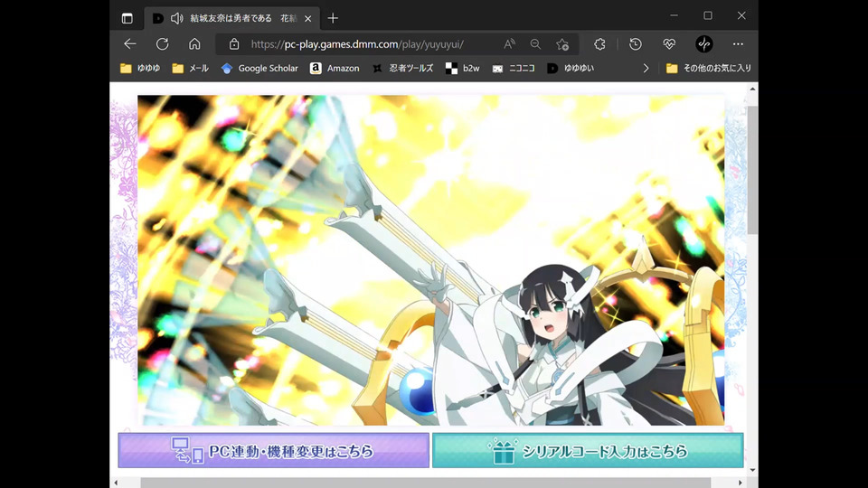Viewport: 868px width, 488px height.
Task: Open the メール bookmarks folder
Action: pos(191,68)
